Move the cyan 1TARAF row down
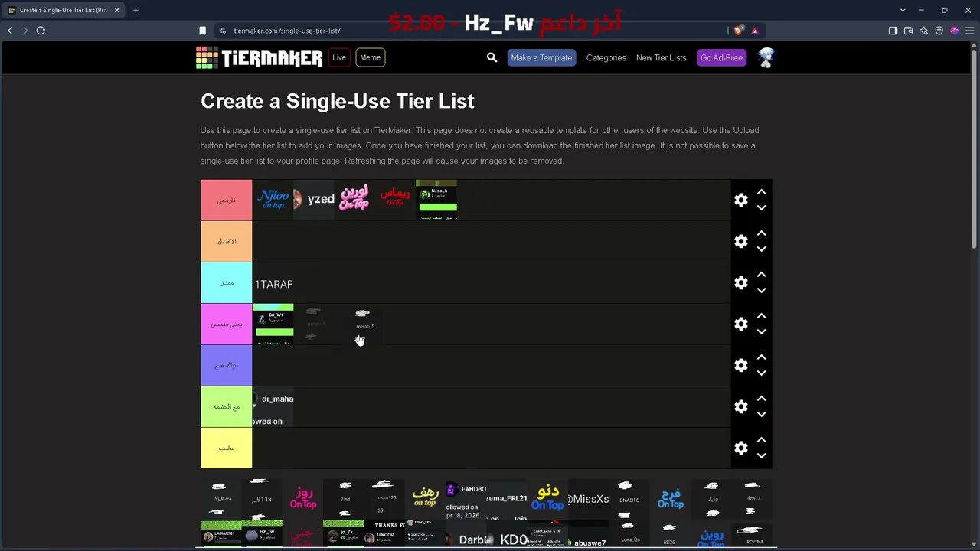 click(761, 291)
